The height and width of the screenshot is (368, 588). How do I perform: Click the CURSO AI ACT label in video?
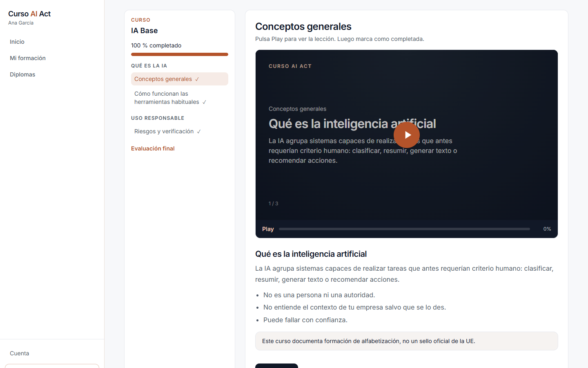point(290,66)
